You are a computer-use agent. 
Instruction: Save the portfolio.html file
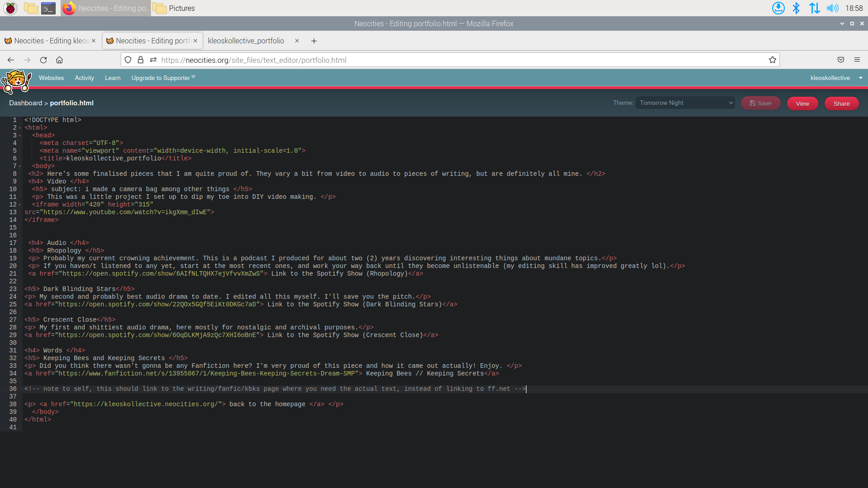(x=760, y=103)
